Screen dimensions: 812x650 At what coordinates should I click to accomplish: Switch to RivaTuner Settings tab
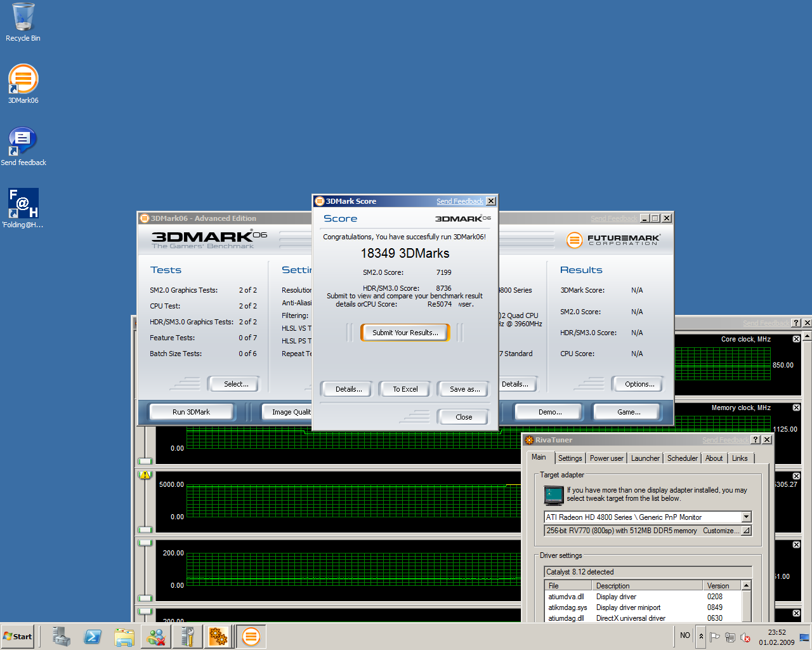click(570, 458)
